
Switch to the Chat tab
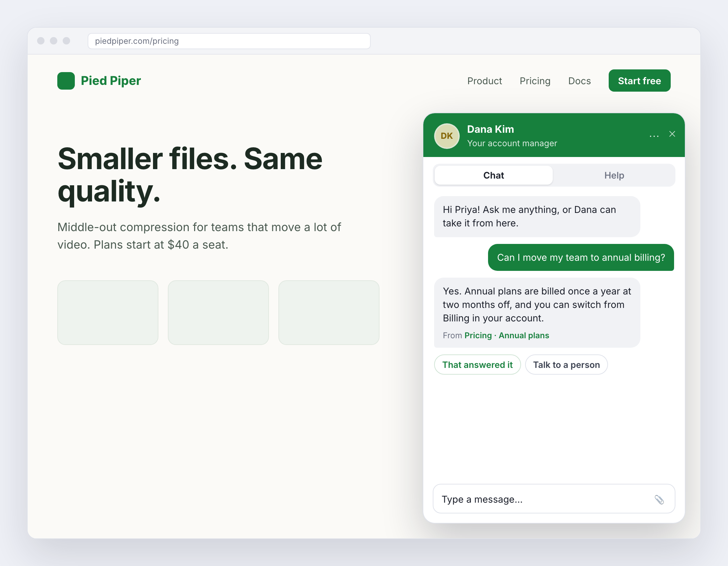[x=493, y=175]
